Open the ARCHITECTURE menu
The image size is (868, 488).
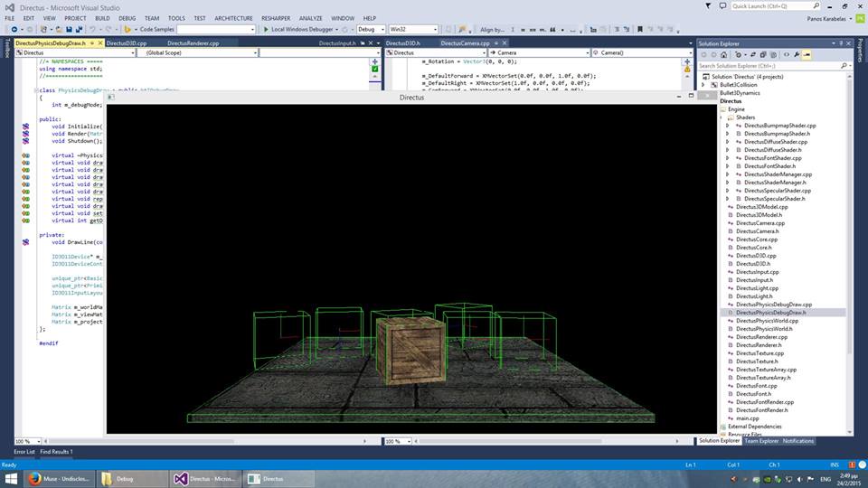point(233,18)
